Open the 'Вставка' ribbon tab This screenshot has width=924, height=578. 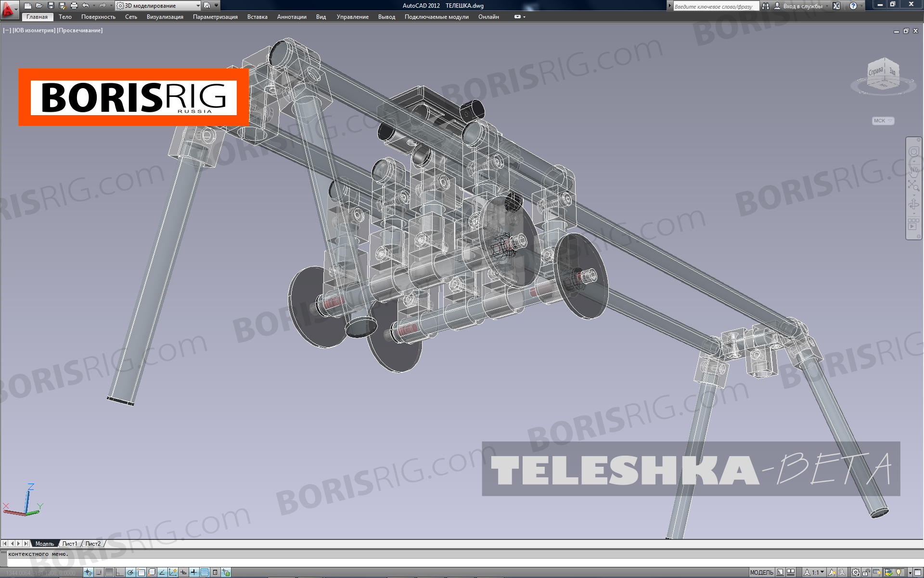point(257,17)
